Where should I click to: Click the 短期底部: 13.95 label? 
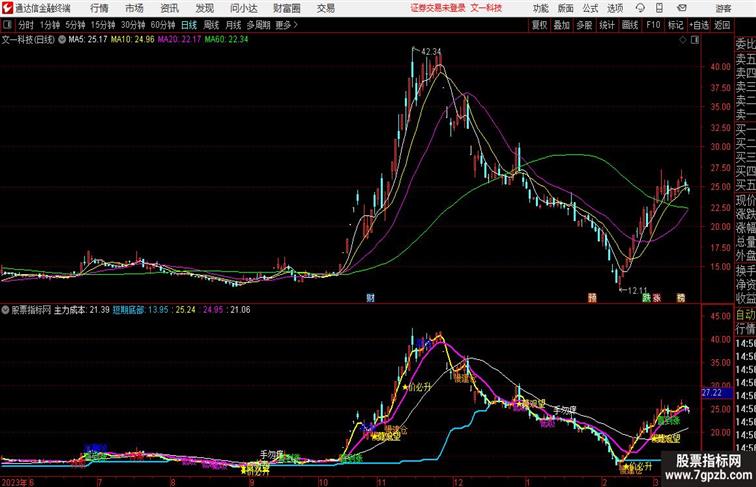(141, 310)
